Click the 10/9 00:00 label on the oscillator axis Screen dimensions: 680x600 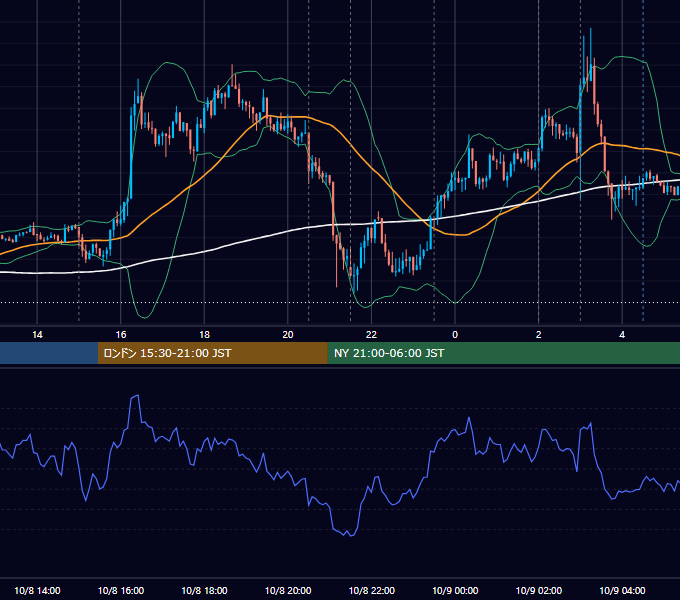[x=455, y=590]
